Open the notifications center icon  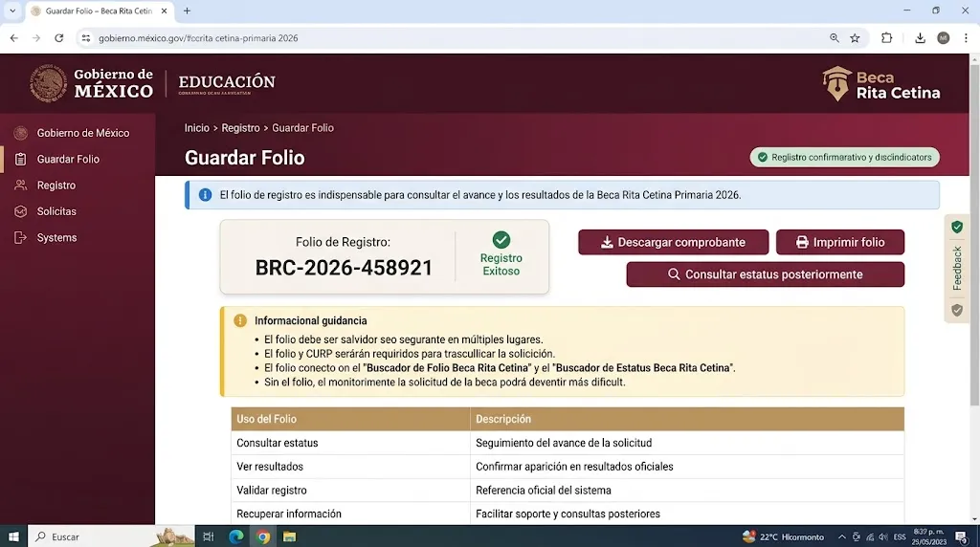pos(961,536)
